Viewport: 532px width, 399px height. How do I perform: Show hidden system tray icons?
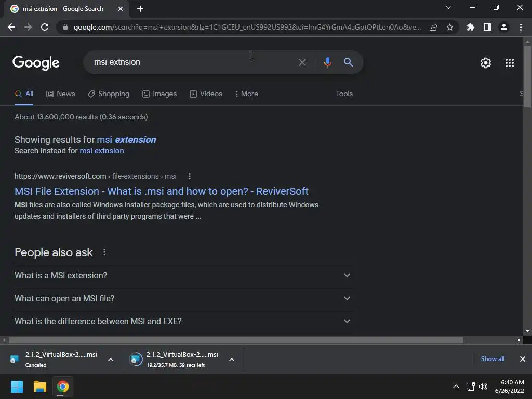coord(456,387)
